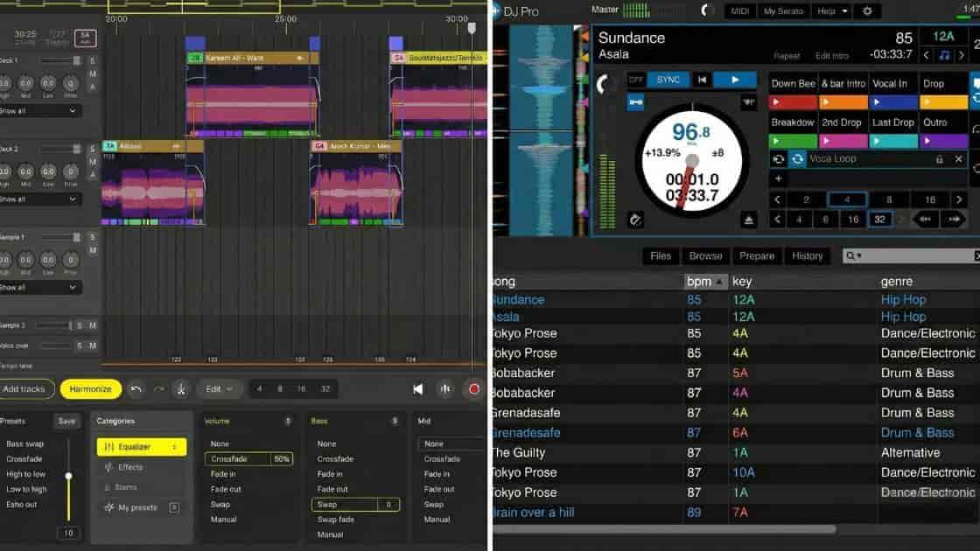
Task: Enable SYNC on the Sundance deck
Action: tap(667, 79)
